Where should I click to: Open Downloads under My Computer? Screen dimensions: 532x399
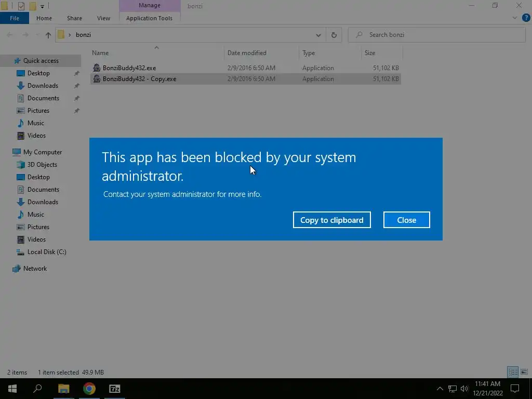[x=43, y=202]
